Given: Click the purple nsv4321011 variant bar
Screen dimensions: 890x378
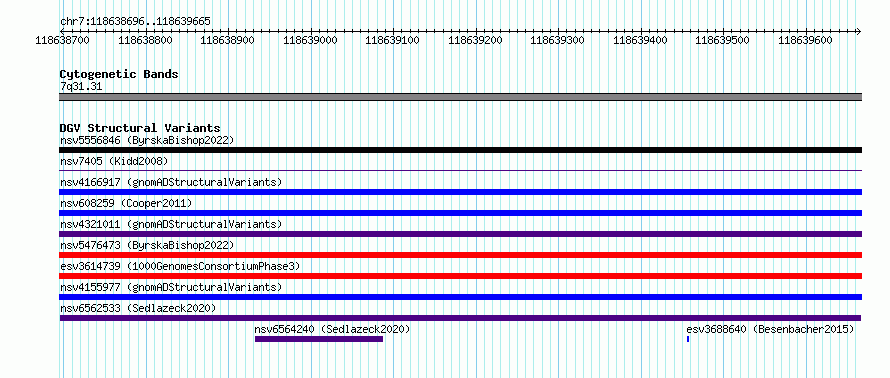Looking at the screenshot, I should (460, 234).
